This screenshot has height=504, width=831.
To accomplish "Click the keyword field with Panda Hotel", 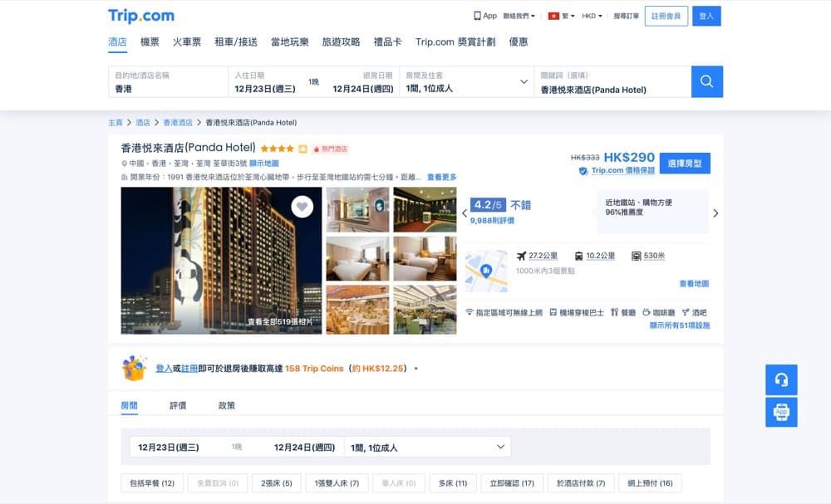I will click(x=612, y=81).
